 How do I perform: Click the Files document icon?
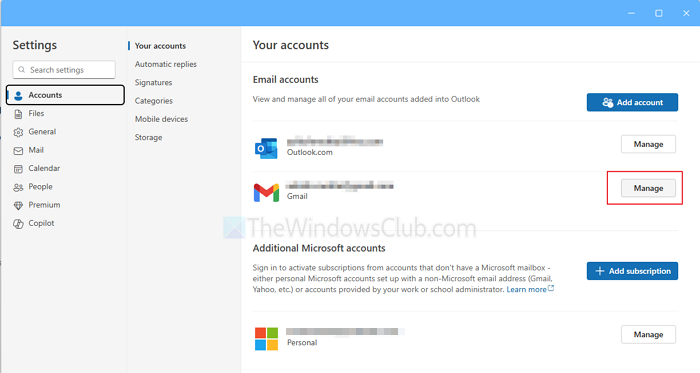tap(18, 114)
